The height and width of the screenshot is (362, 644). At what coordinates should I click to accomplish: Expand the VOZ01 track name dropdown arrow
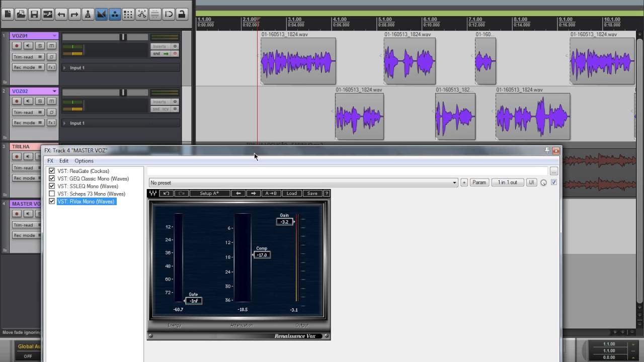click(54, 36)
